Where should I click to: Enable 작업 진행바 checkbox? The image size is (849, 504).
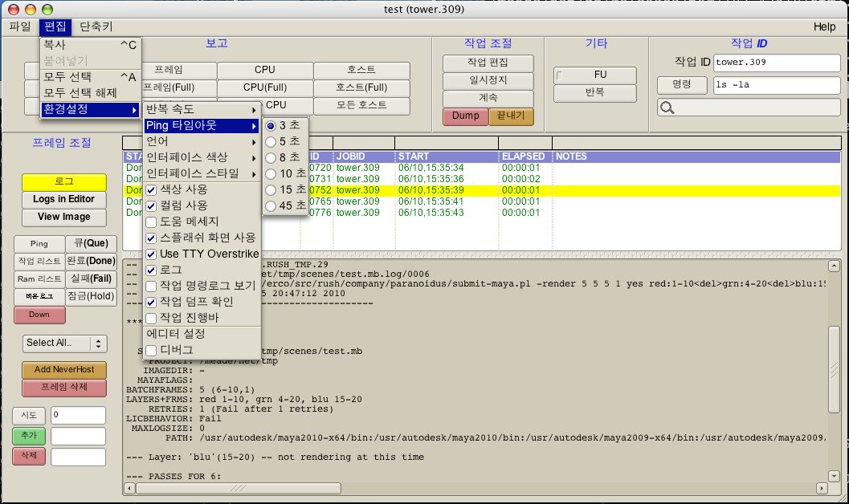[151, 318]
